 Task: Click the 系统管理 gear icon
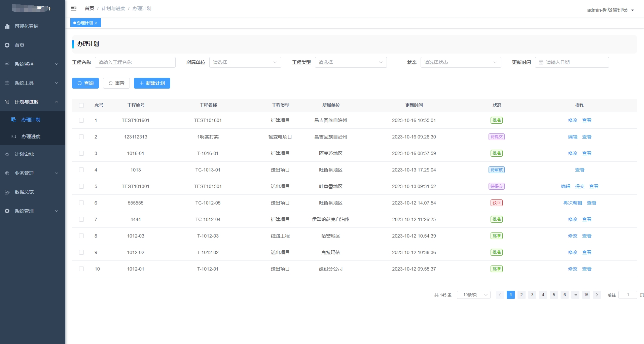point(7,211)
